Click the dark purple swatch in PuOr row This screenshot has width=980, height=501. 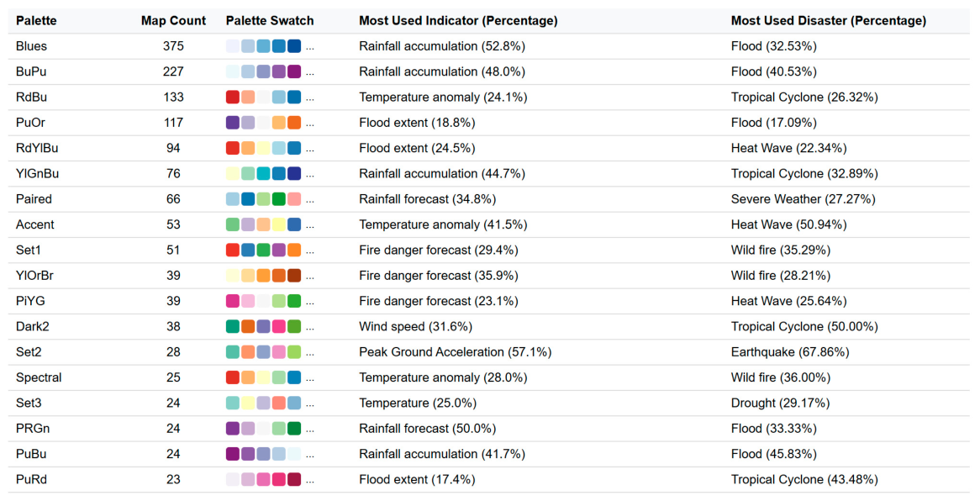(233, 123)
